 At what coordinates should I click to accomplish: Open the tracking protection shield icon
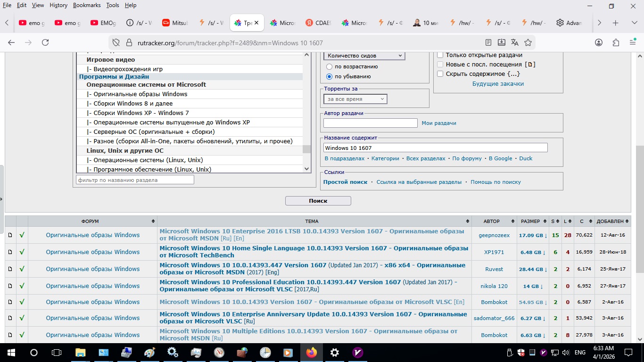[116, 42]
